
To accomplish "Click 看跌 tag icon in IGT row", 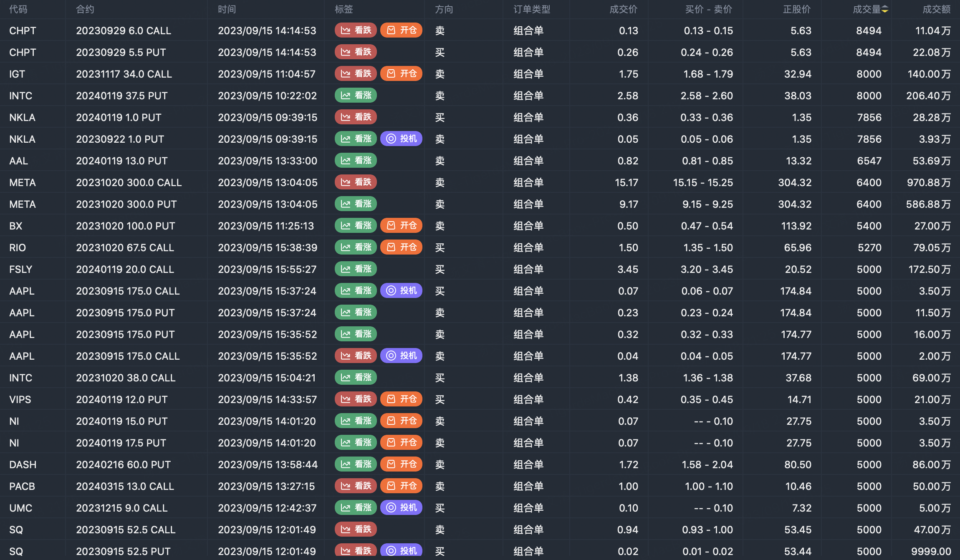I will (346, 74).
